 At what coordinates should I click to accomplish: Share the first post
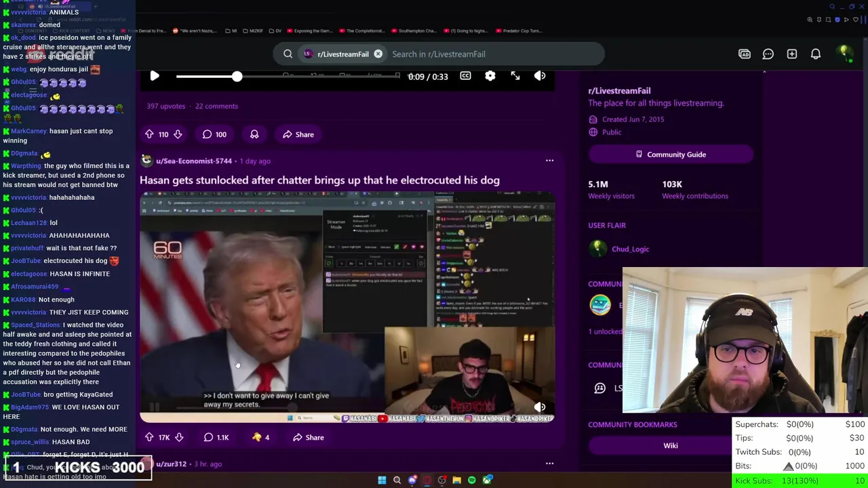[298, 134]
